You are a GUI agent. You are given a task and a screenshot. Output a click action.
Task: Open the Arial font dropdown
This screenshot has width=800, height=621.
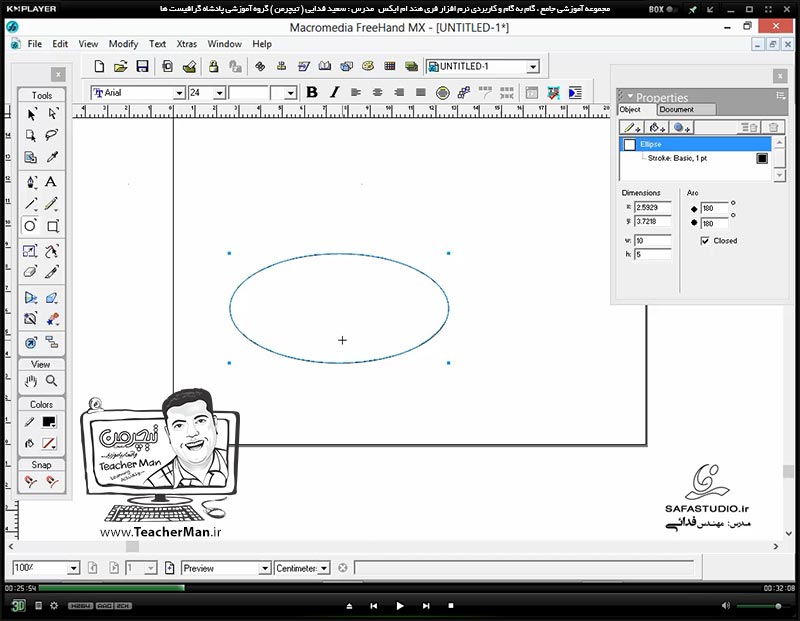(x=179, y=93)
